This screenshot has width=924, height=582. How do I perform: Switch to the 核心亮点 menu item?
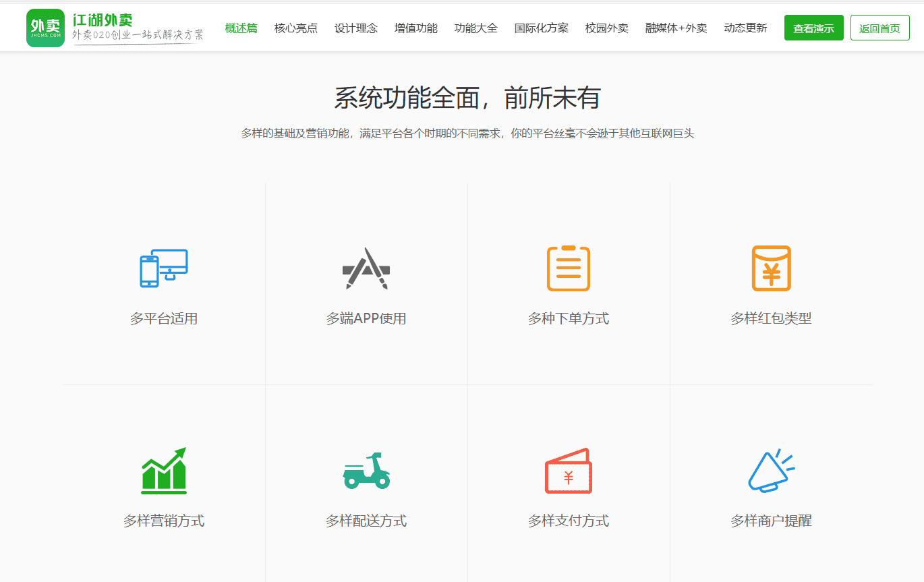click(295, 28)
